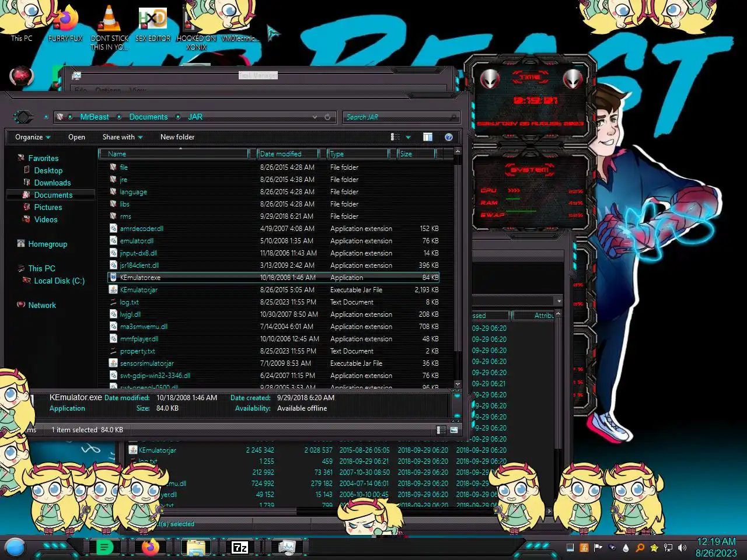This screenshot has height=560, width=747.
Task: Open the green chat app taskbar icon
Action: 104,547
